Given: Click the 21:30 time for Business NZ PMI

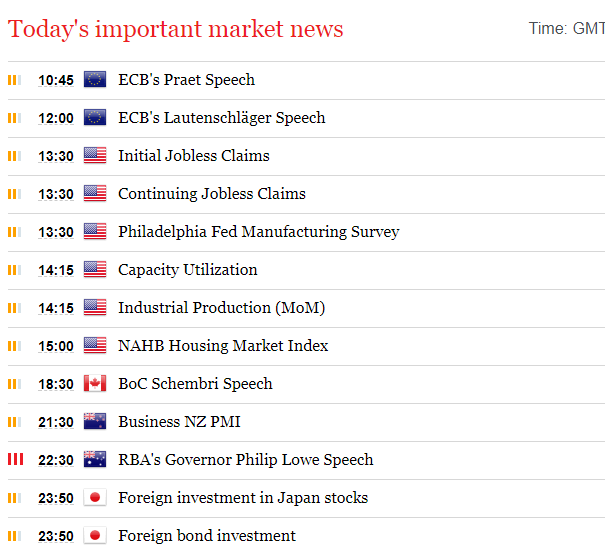Looking at the screenshot, I should point(56,422).
